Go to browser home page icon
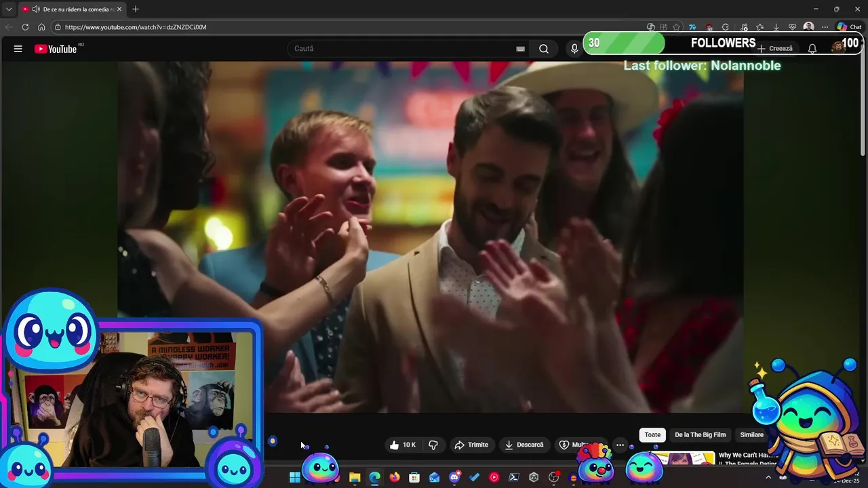The width and height of the screenshot is (868, 488). (x=41, y=27)
